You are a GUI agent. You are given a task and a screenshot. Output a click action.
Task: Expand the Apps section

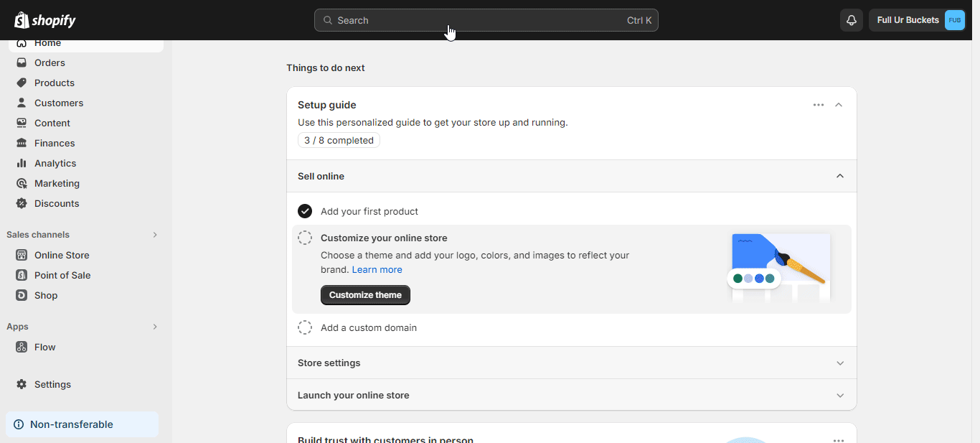[x=155, y=326]
